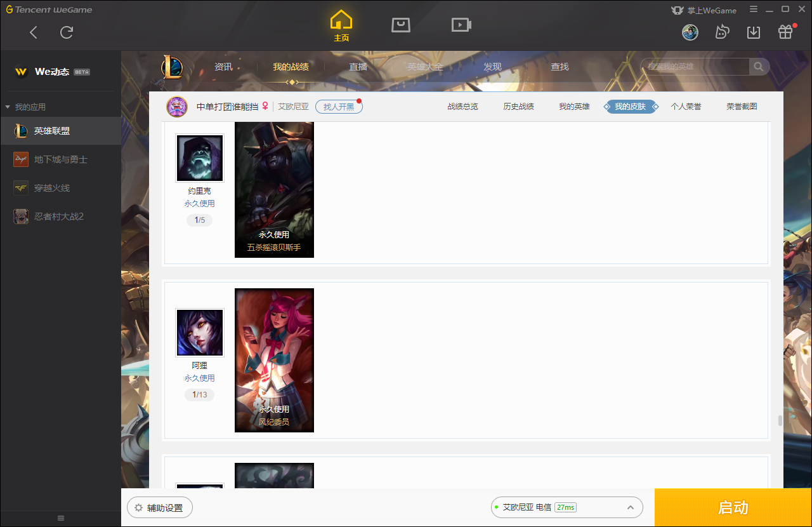This screenshot has width=812, height=527.
Task: Refresh the page with reload icon
Action: pyautogui.click(x=67, y=32)
